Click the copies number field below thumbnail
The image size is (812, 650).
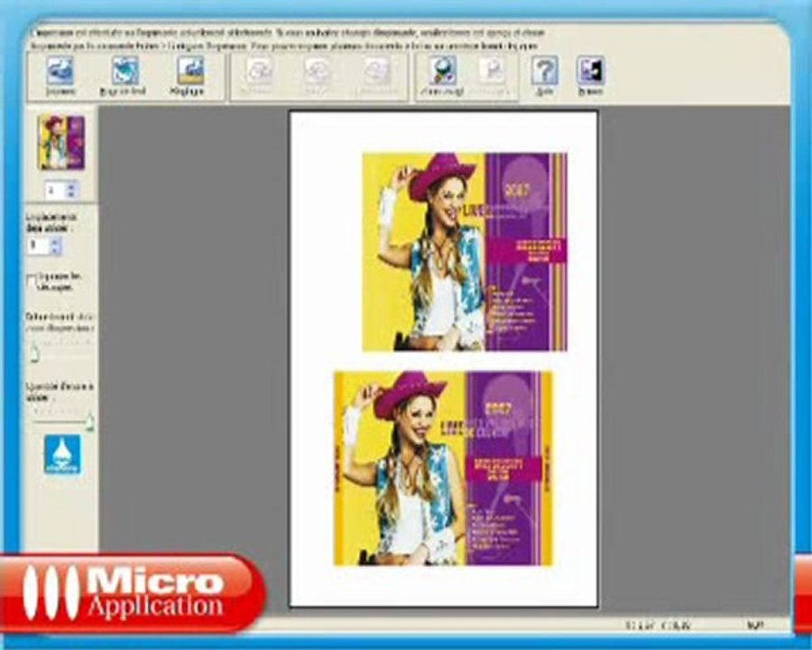coord(55,190)
